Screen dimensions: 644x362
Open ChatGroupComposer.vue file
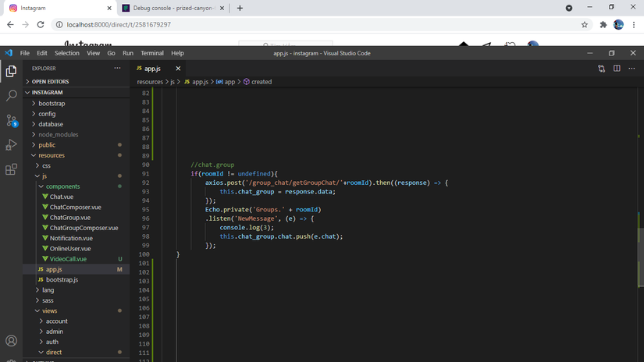tap(84, 228)
